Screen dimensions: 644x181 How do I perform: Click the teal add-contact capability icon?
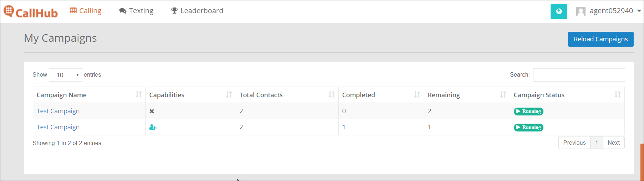[153, 127]
